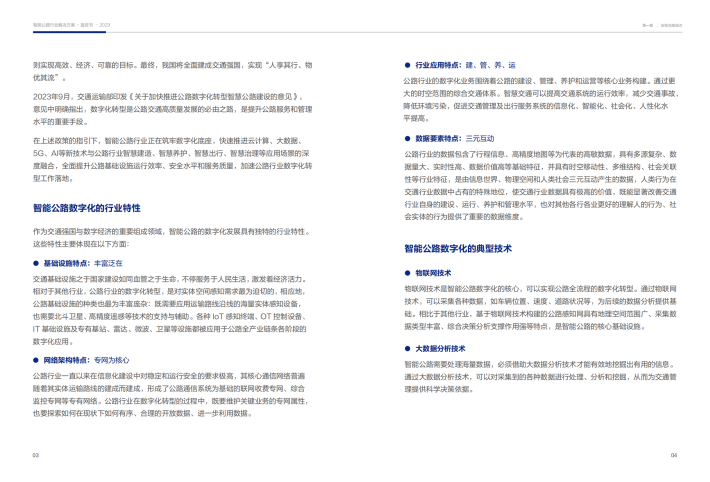Select the bullet title 基础设施特点：丰富泛在

(x=83, y=263)
